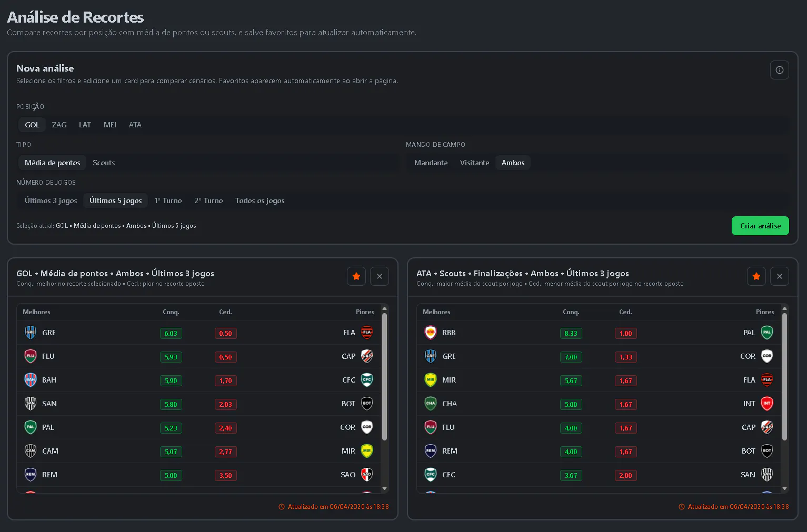This screenshot has height=532, width=807.
Task: Click the SAO team crest icon
Action: (367, 475)
